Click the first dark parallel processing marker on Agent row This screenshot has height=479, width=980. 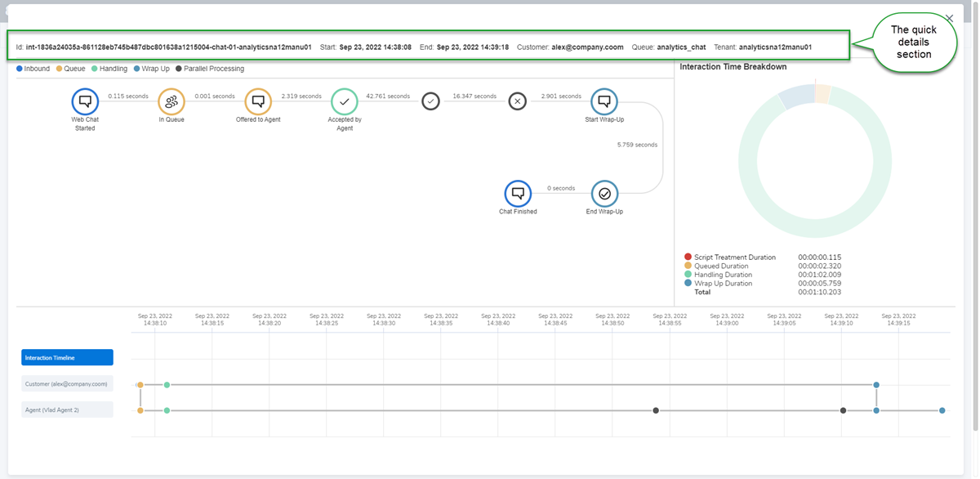click(656, 410)
